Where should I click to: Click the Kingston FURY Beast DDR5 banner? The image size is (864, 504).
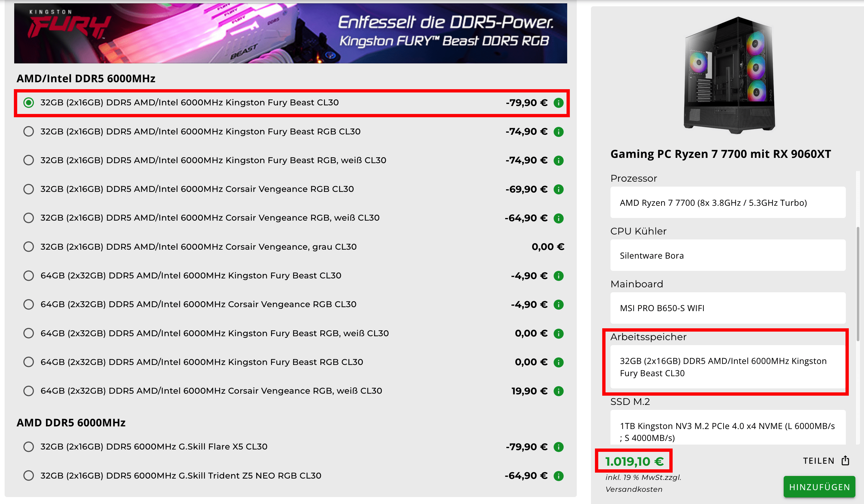[x=291, y=33]
